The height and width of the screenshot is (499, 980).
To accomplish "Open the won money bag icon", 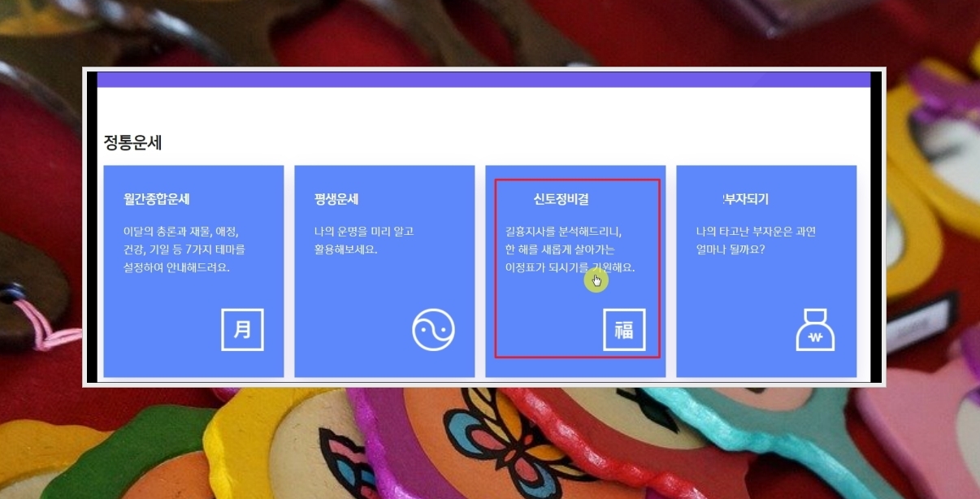I will (815, 330).
